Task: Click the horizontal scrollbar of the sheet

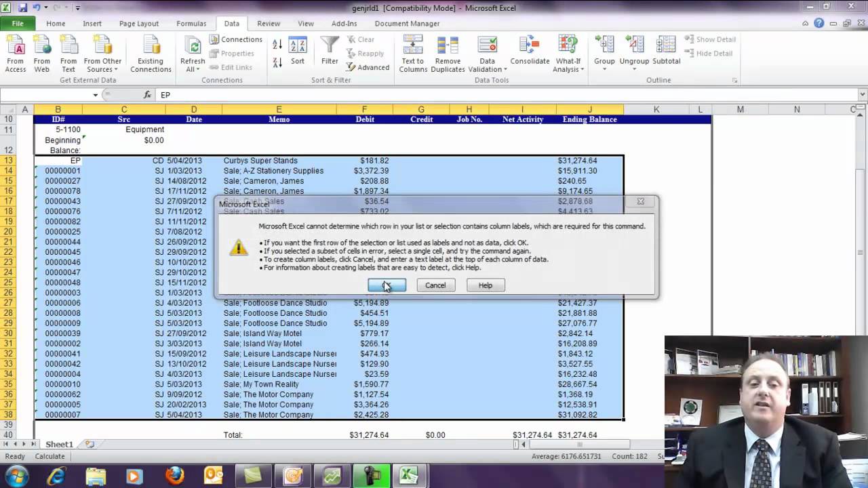Action: point(578,444)
